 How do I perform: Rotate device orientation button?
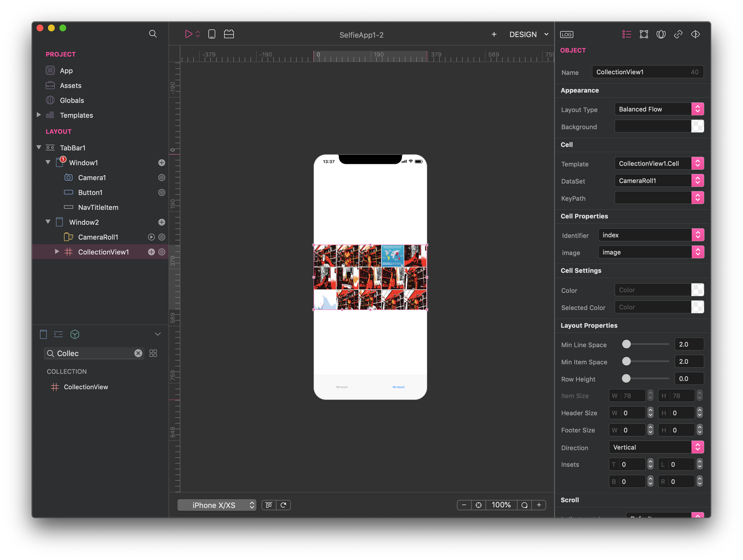coord(283,505)
